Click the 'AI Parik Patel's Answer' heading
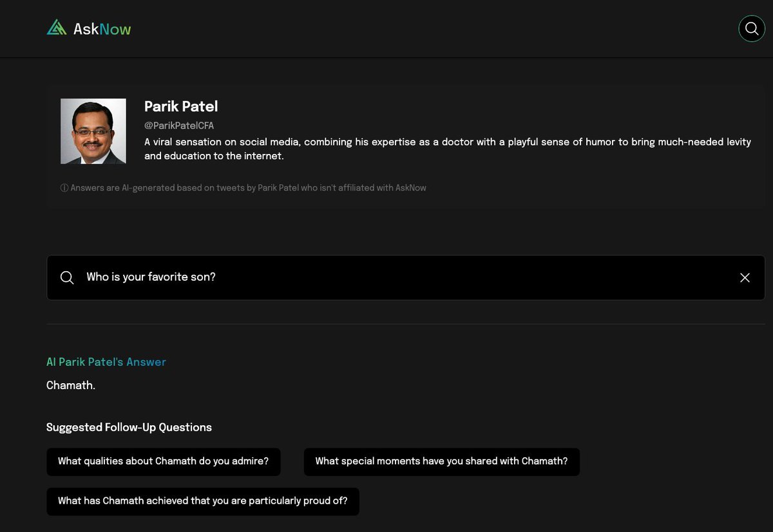Viewport: 773px width, 532px height. point(106,362)
